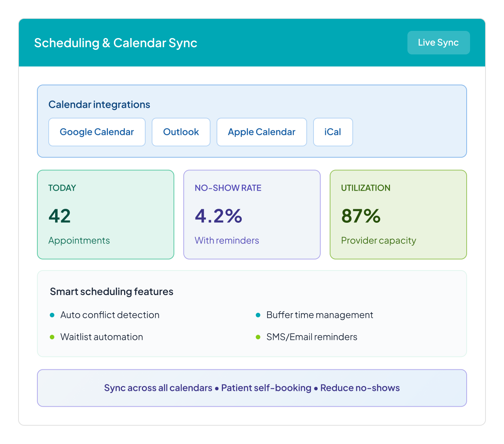The width and height of the screenshot is (504, 444).
Task: Click the Smart scheduling features heading
Action: click(112, 292)
